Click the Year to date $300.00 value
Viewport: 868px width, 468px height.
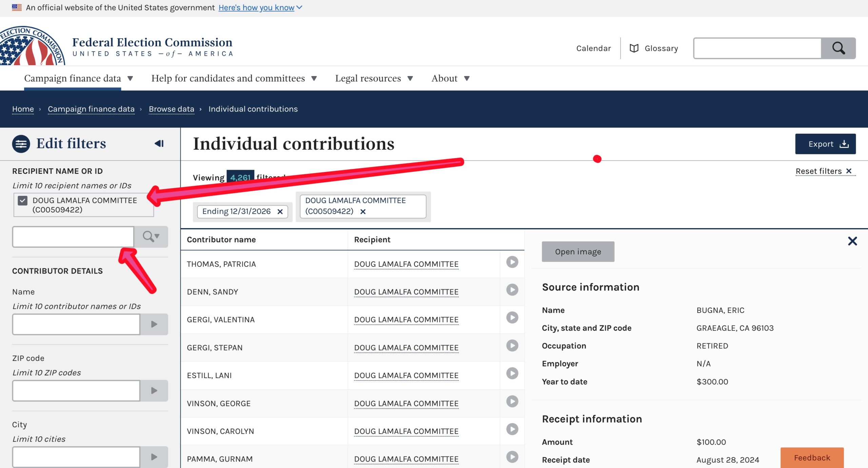712,382
